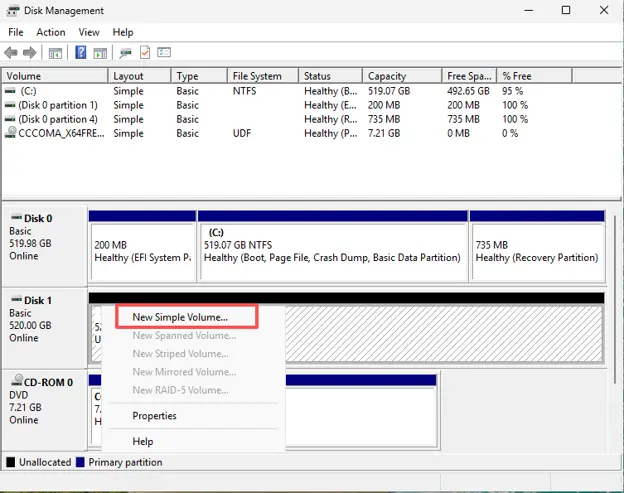Sort by the File System column header
The image size is (624, 493).
[x=263, y=76]
